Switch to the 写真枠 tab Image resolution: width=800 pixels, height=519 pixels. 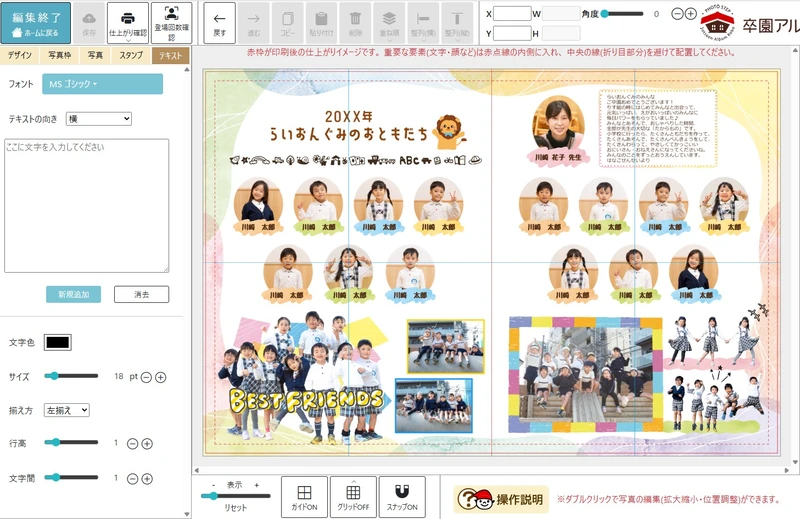point(59,55)
